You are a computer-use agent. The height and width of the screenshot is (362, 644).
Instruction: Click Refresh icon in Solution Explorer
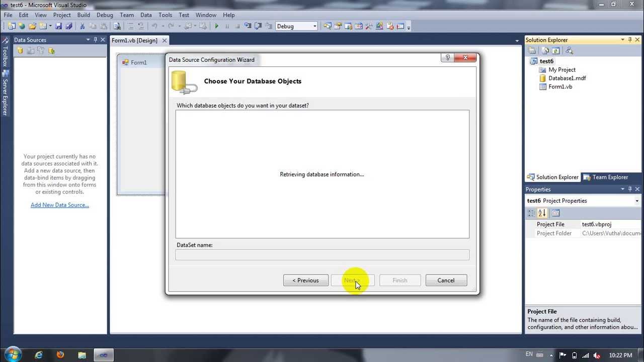pos(555,50)
